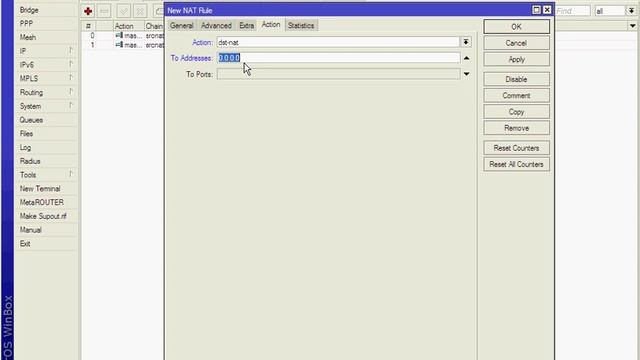Click the Comment button
The height and width of the screenshot is (360, 640).
point(516,96)
